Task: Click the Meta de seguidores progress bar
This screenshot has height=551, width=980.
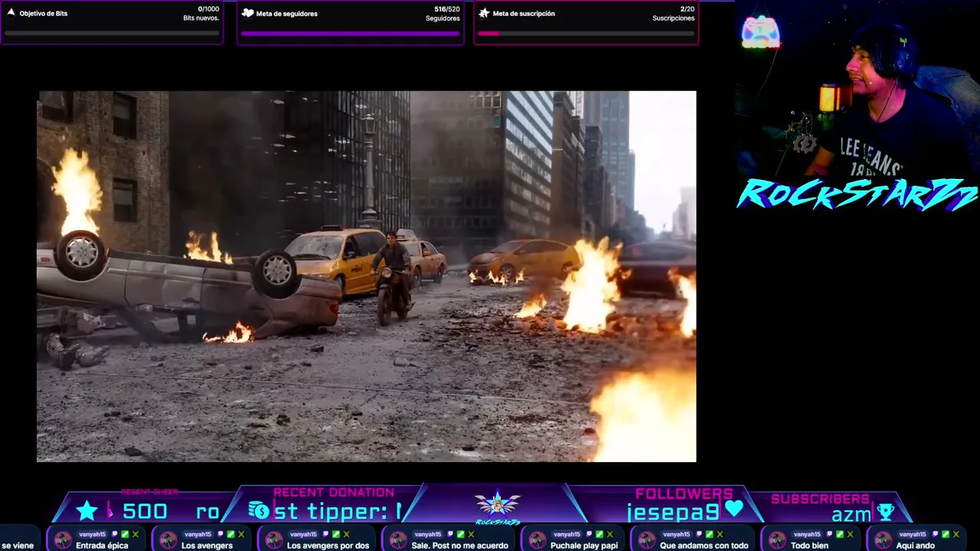Action: pos(351,34)
